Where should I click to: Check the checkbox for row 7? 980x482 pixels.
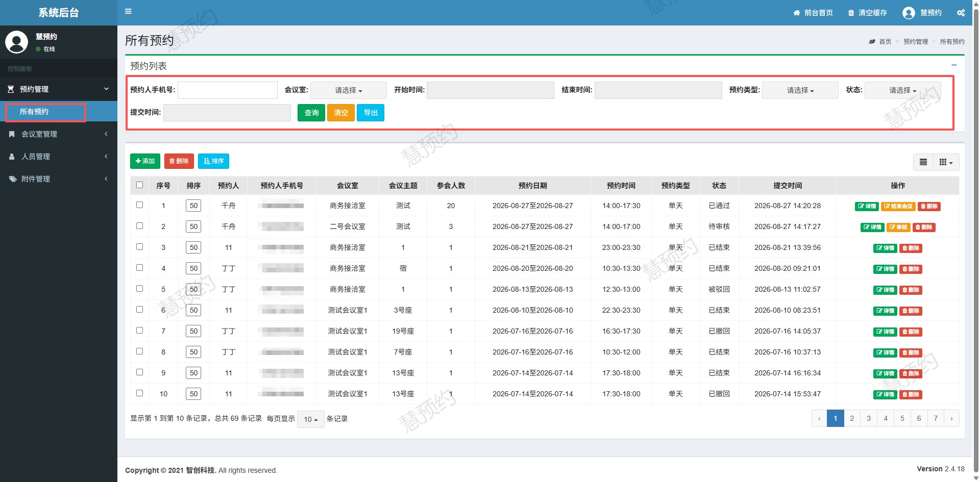pyautogui.click(x=139, y=331)
